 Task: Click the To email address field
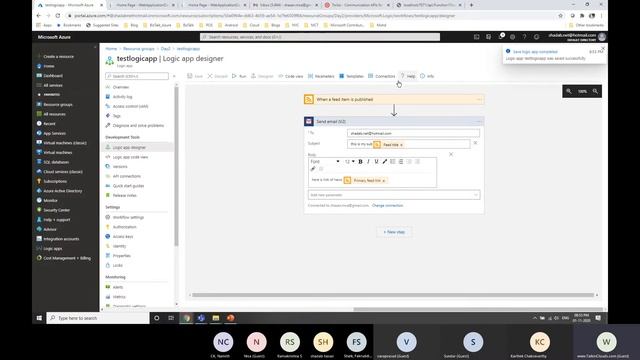point(413,133)
